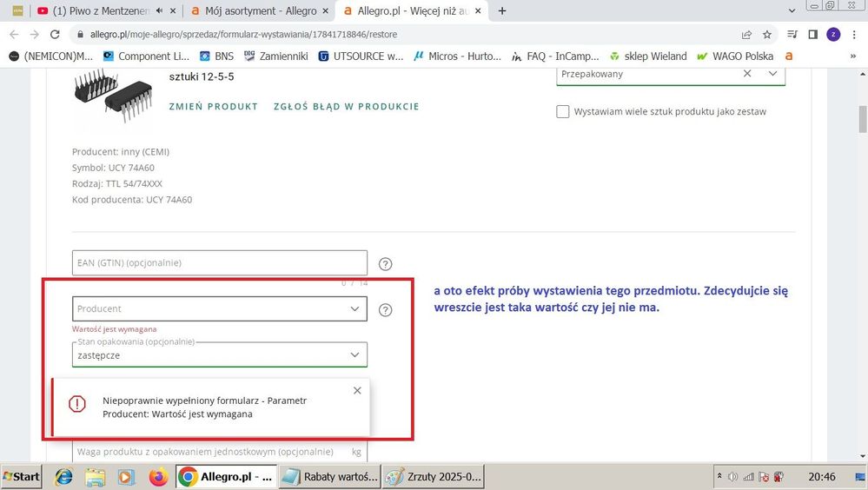Open the new tab with plus button
The height and width of the screenshot is (490, 868).
click(x=502, y=11)
